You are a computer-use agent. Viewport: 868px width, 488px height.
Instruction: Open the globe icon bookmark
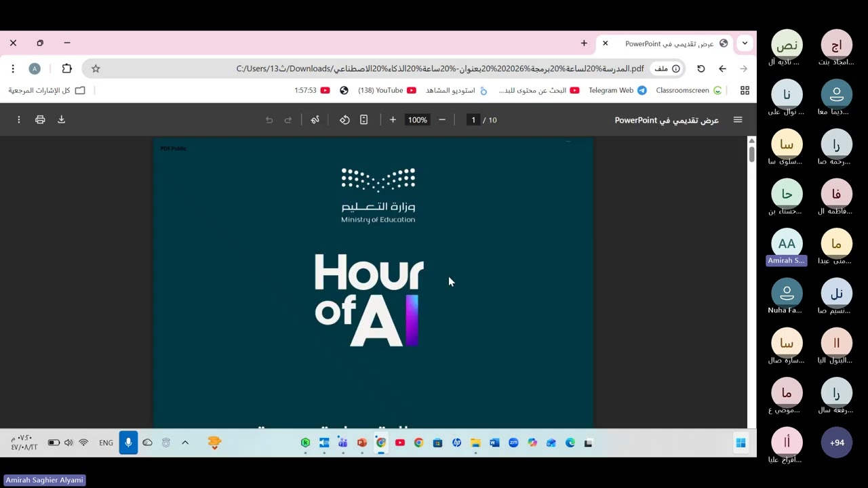coord(344,90)
